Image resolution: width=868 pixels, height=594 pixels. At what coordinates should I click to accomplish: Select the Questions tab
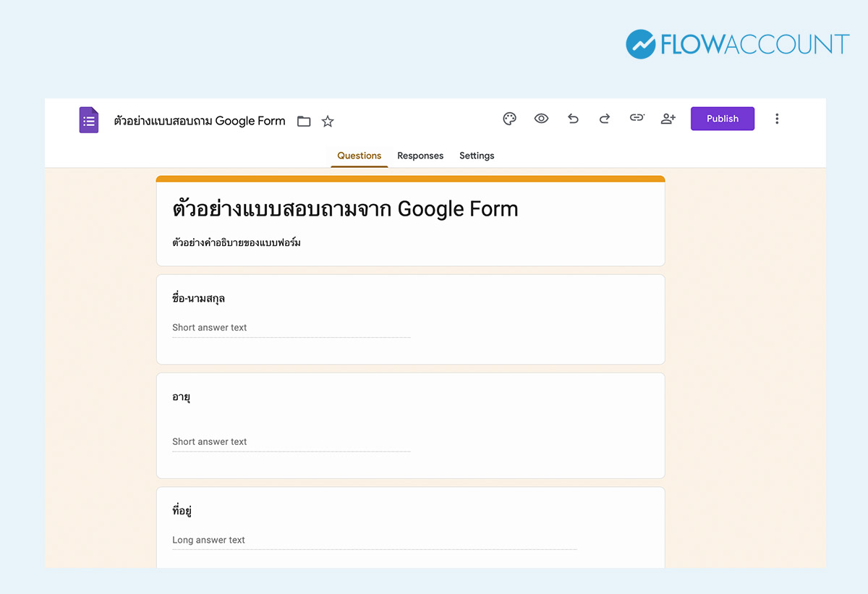pos(359,156)
